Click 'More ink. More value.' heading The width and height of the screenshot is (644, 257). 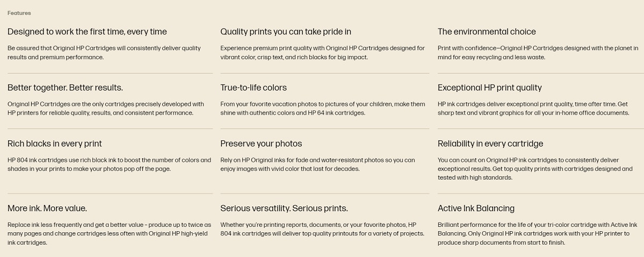[47, 209]
